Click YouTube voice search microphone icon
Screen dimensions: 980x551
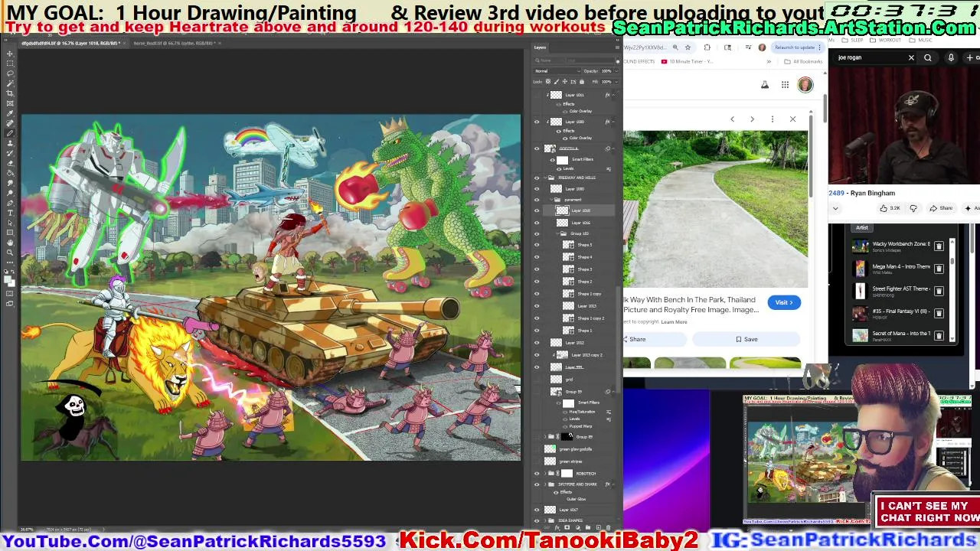(x=951, y=57)
